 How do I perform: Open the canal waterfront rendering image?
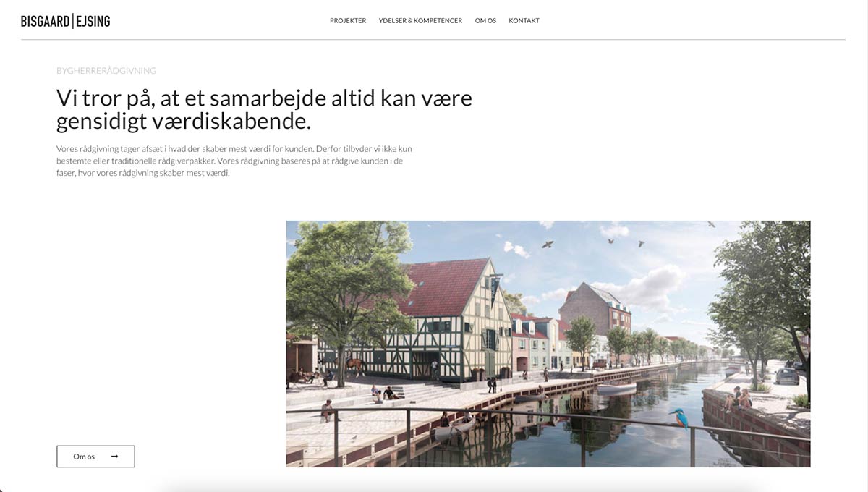click(x=548, y=344)
